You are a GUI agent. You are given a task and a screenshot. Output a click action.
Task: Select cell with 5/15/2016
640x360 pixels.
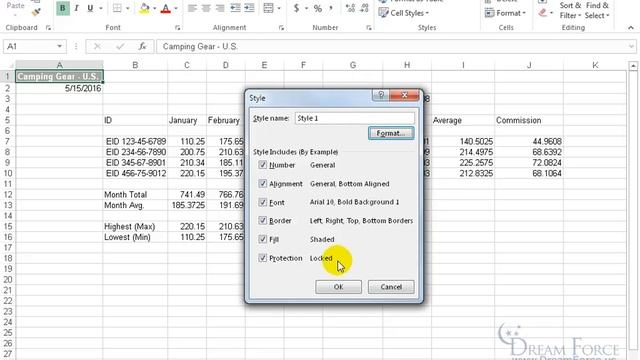pyautogui.click(x=59, y=88)
